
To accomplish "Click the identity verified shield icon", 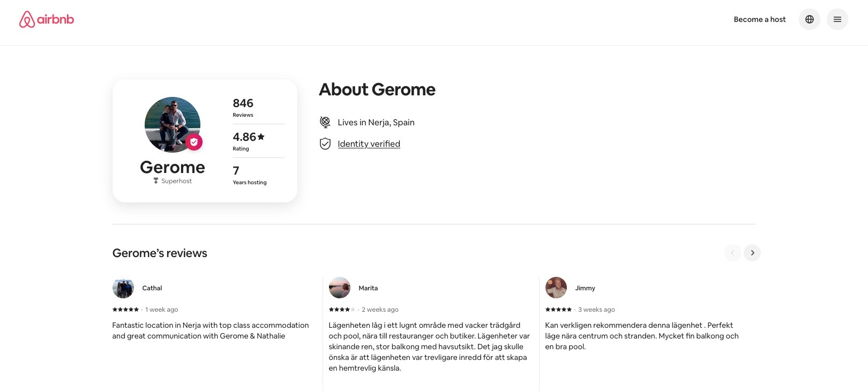I will [325, 144].
